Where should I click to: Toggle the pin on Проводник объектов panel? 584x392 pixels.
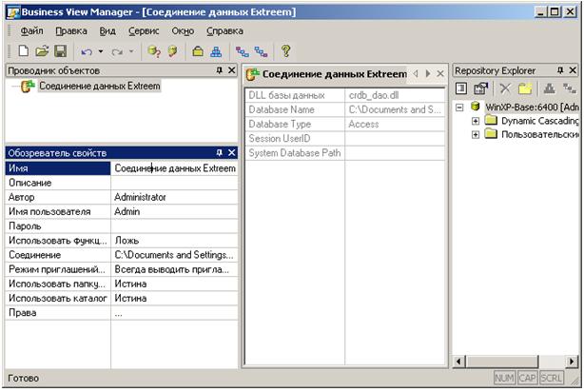click(x=218, y=70)
